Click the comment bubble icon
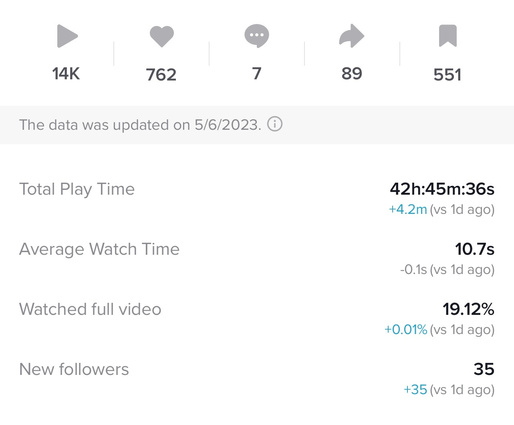Screen dimensions: 514x425 257,36
